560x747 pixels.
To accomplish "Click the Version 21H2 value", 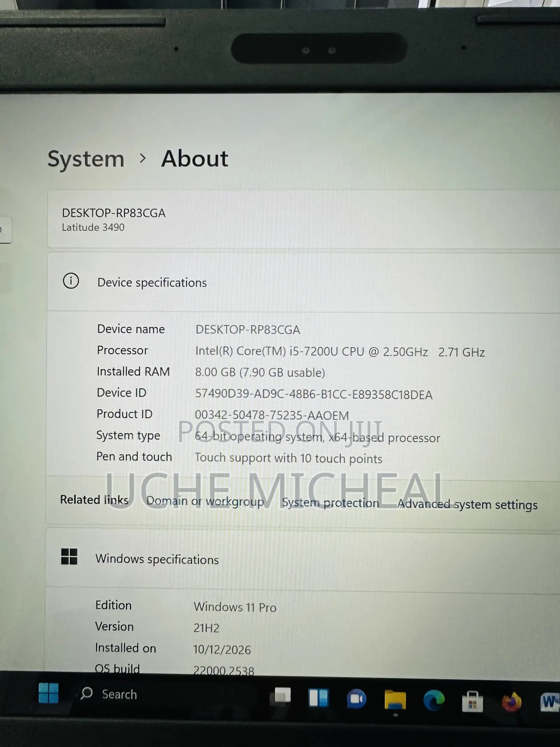I will point(206,628).
